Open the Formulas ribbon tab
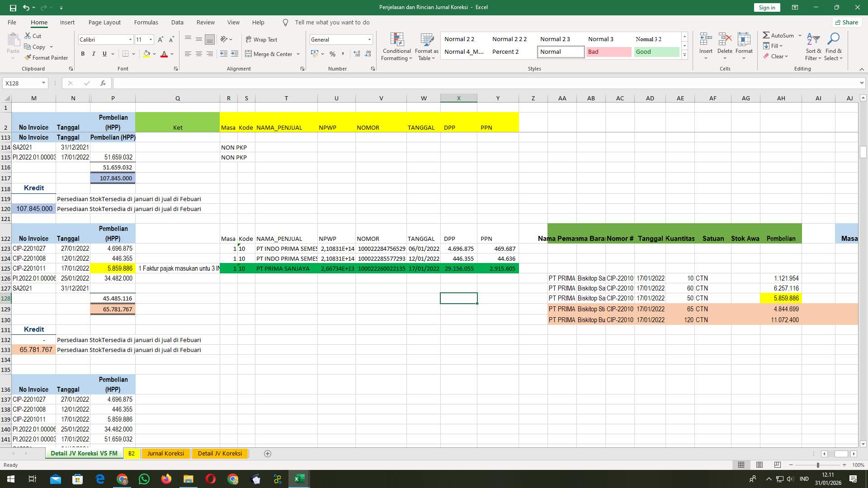The image size is (868, 488). [x=146, y=22]
